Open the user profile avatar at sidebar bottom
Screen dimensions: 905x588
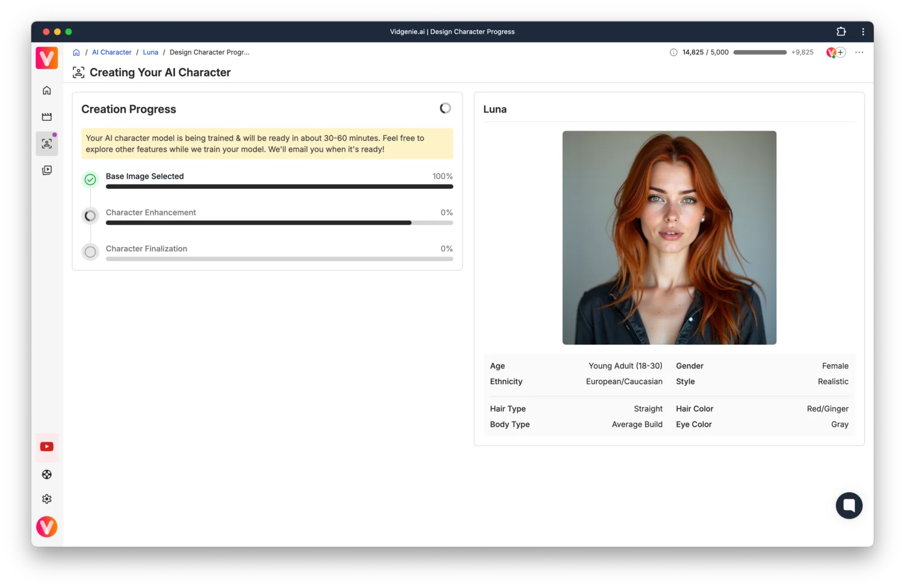pyautogui.click(x=47, y=527)
